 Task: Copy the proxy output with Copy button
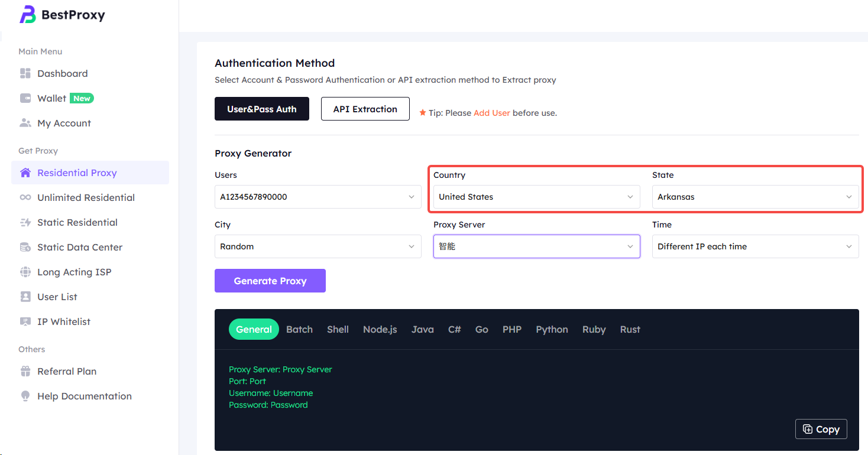(x=821, y=430)
